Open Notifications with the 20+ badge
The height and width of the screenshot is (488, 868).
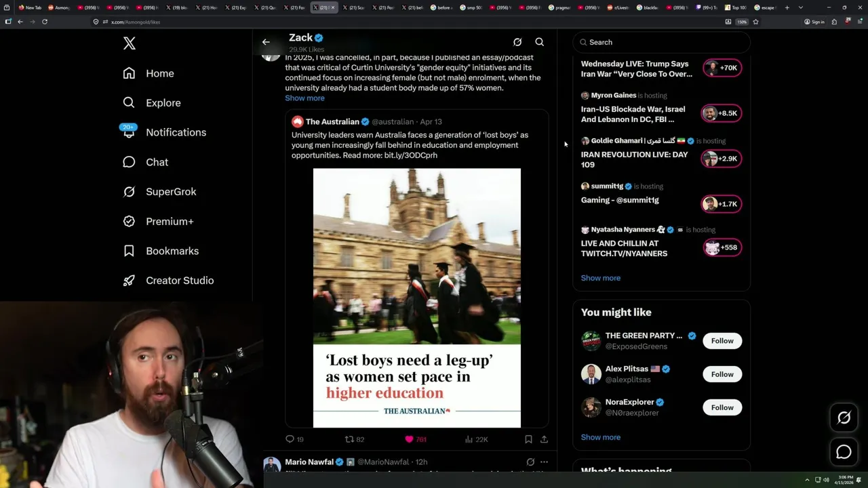163,132
